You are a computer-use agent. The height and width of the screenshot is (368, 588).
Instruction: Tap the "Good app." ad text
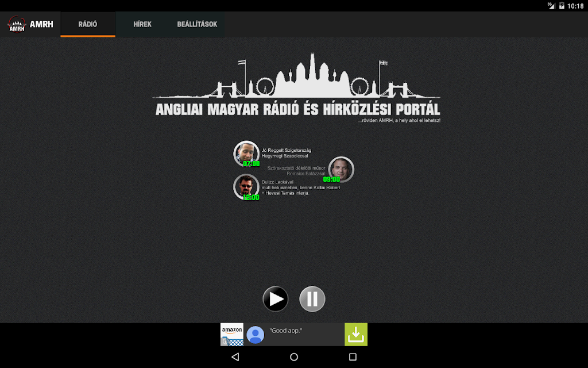pos(286,331)
